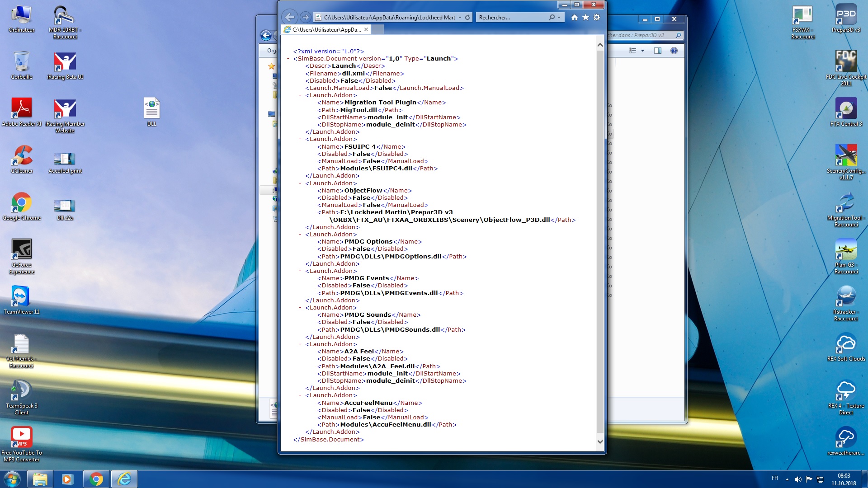Image resolution: width=868 pixels, height=488 pixels.
Task: Collapse A2A Feel Launch.Addon node
Action: click(300, 344)
